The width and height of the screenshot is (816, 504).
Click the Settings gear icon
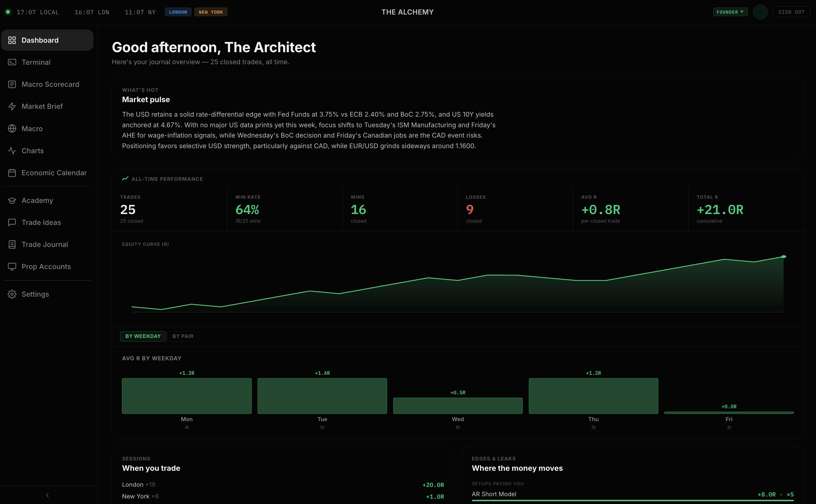(12, 294)
